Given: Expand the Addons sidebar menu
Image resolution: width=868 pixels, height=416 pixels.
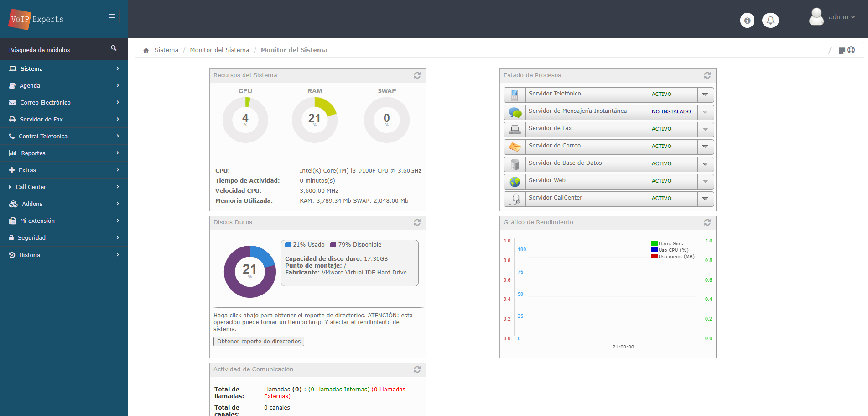Looking at the screenshot, I should coord(32,204).
